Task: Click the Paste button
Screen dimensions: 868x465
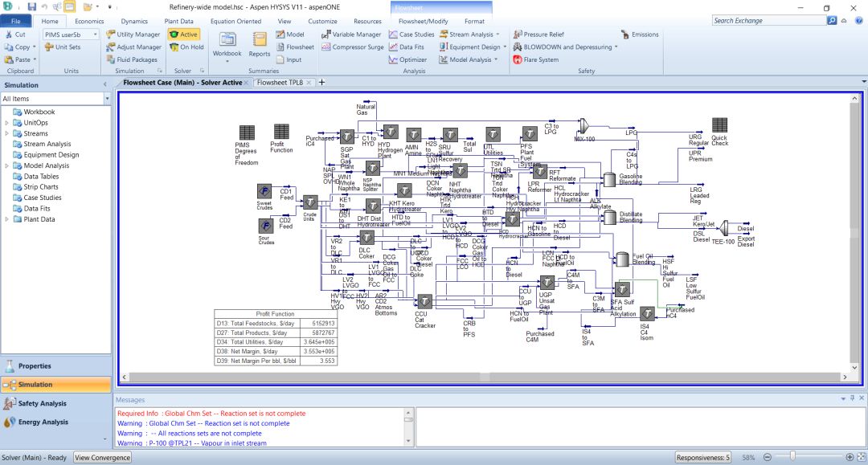Action: point(18,59)
